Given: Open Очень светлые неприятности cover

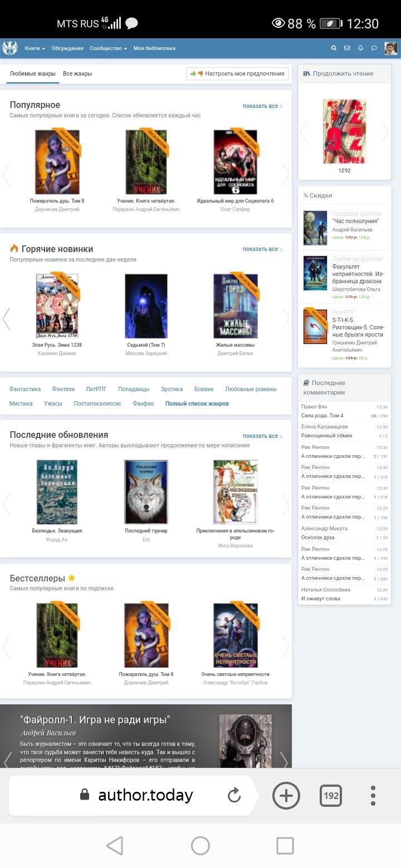Looking at the screenshot, I should [235, 635].
